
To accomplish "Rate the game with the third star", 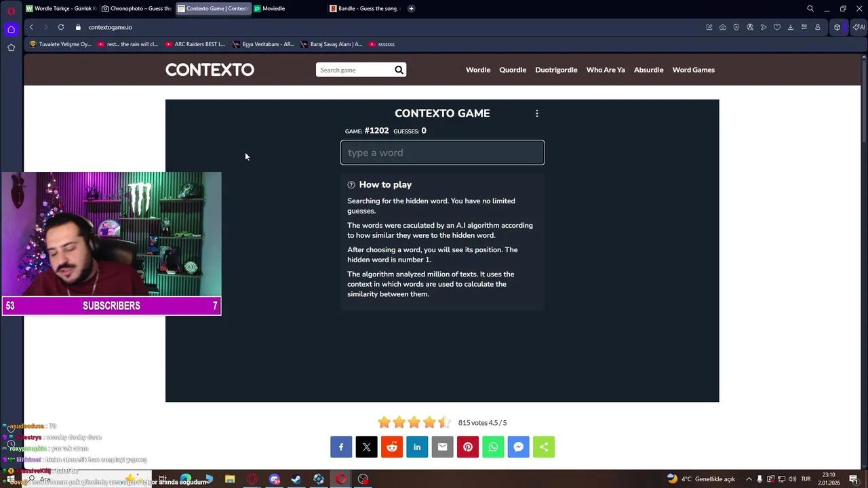I will [x=414, y=422].
